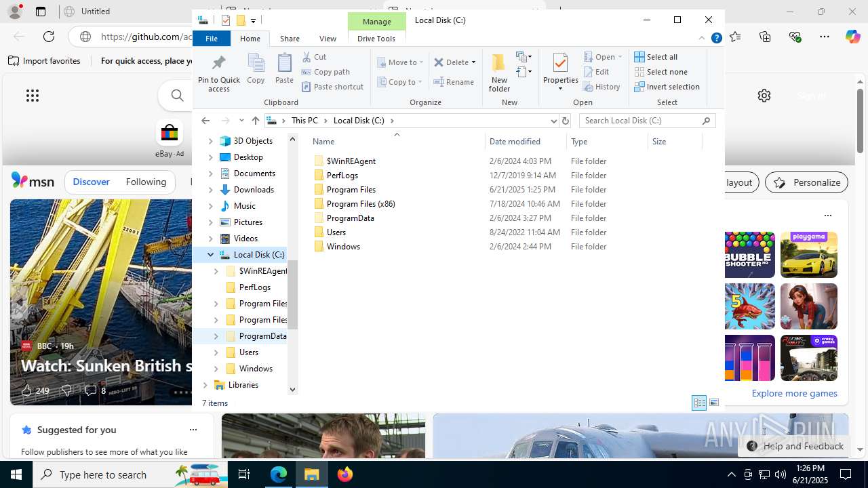Screen dimensions: 868x488
Task: Sort by Date modified column
Action: click(526, 142)
